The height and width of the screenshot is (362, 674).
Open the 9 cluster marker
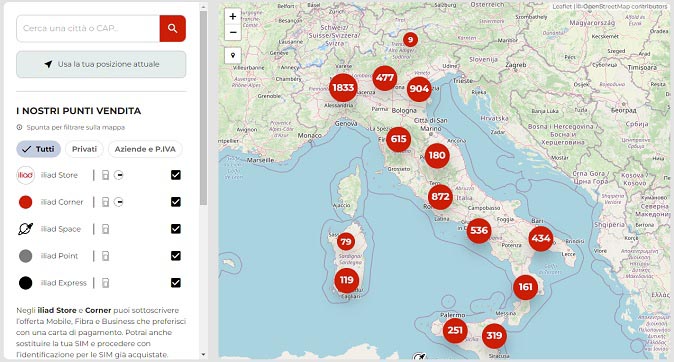click(x=410, y=40)
